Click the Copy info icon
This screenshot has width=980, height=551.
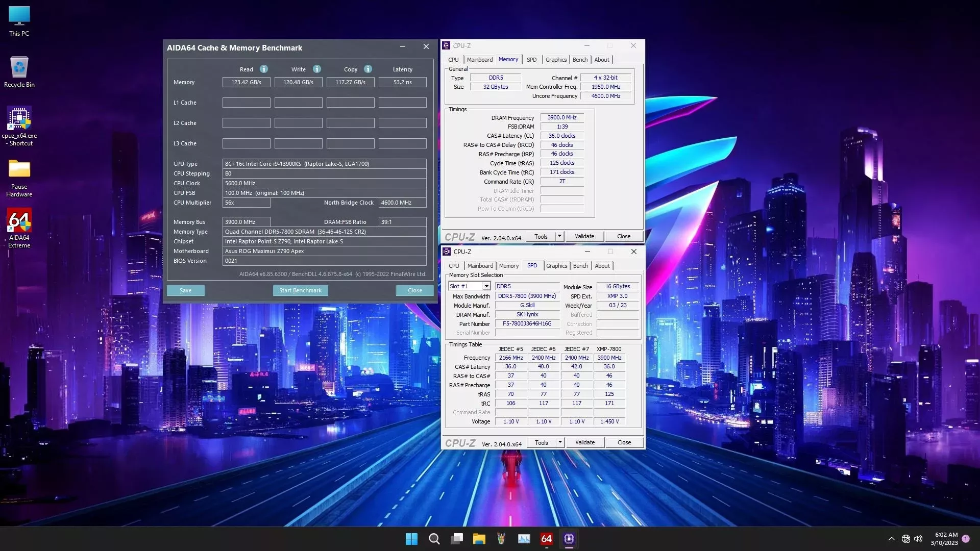click(x=368, y=69)
